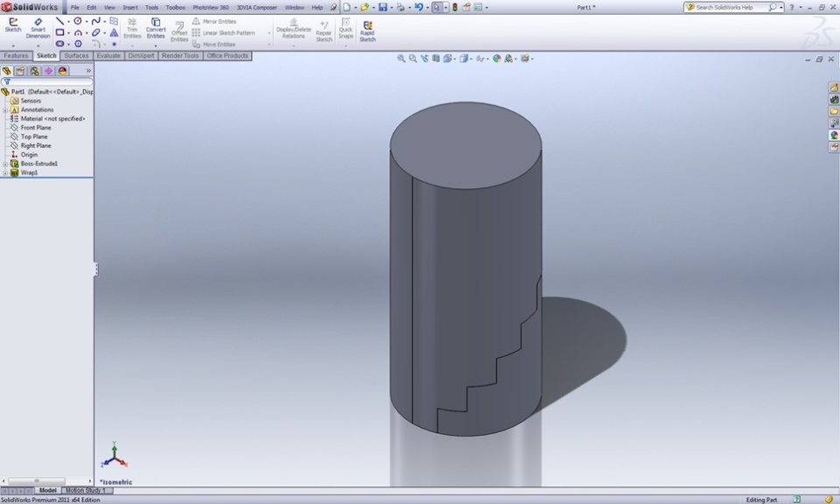This screenshot has height=504, width=840.
Task: Activate the Smart Dimension tool
Action: coord(38,28)
